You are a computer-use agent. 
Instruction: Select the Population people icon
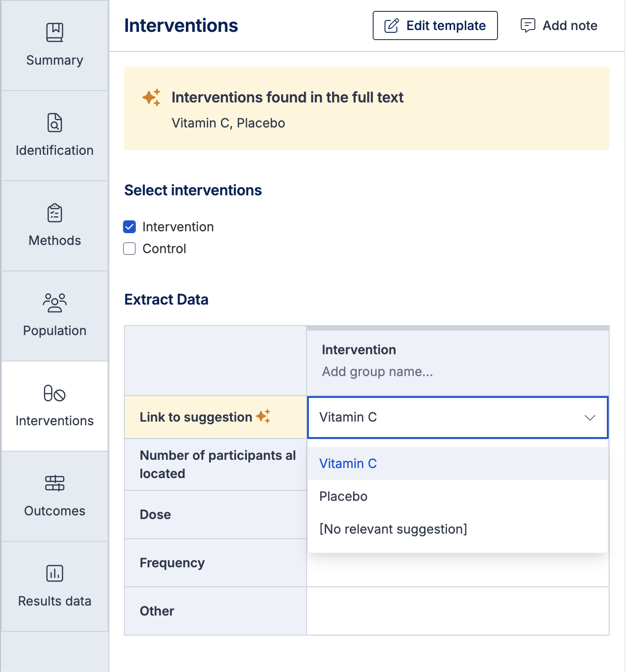(x=55, y=303)
